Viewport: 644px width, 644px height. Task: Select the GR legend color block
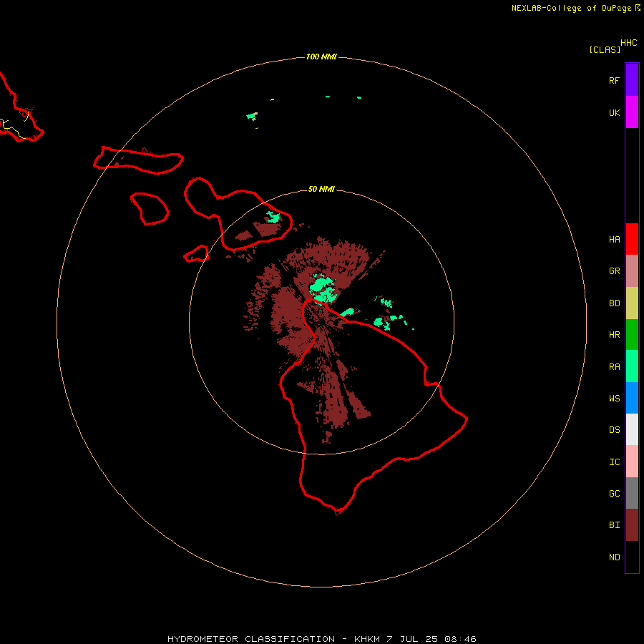pyautogui.click(x=632, y=270)
